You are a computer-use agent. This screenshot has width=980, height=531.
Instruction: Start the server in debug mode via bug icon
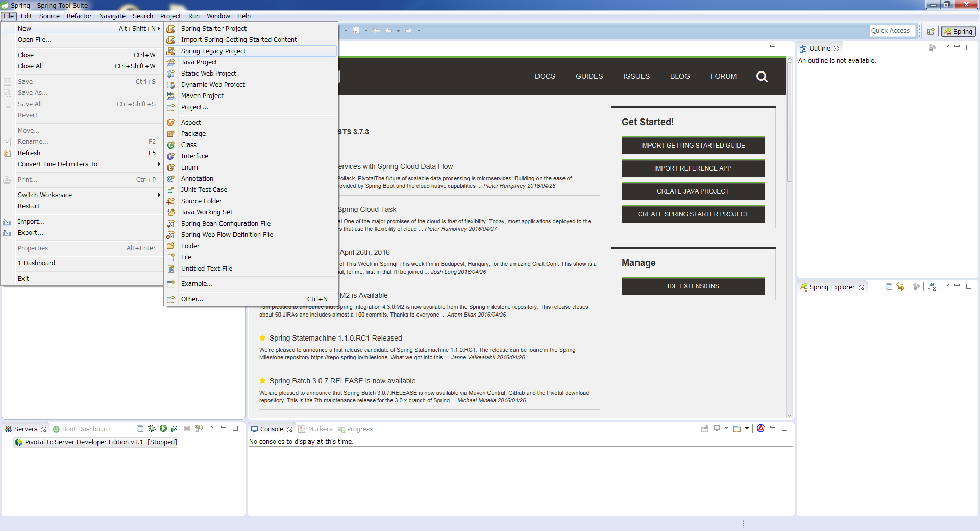coord(152,429)
